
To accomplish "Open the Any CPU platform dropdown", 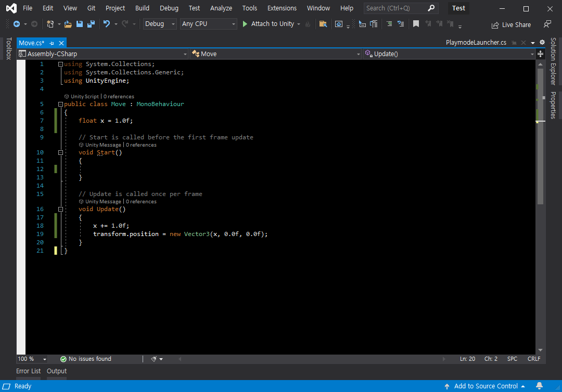I will click(208, 23).
